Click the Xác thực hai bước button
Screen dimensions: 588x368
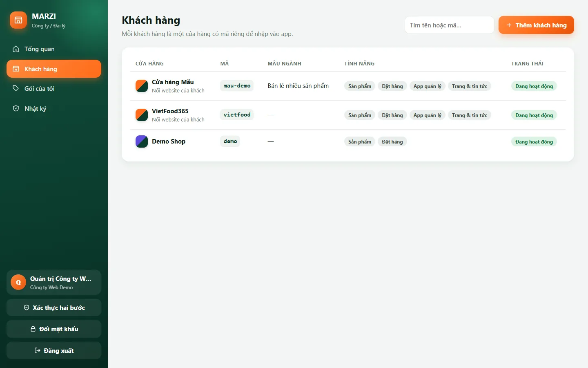pyautogui.click(x=54, y=307)
